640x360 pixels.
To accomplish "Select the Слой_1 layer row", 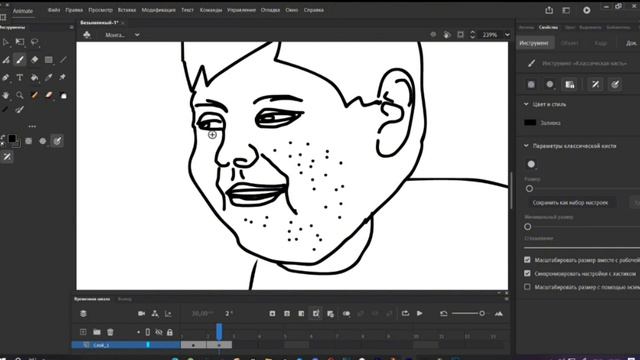I will [x=126, y=345].
